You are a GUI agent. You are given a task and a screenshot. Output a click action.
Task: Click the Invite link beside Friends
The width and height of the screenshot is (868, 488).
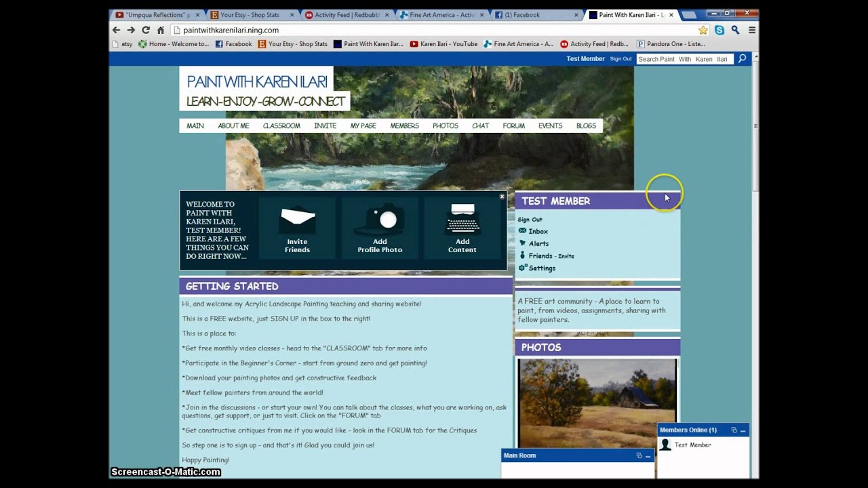(x=566, y=256)
